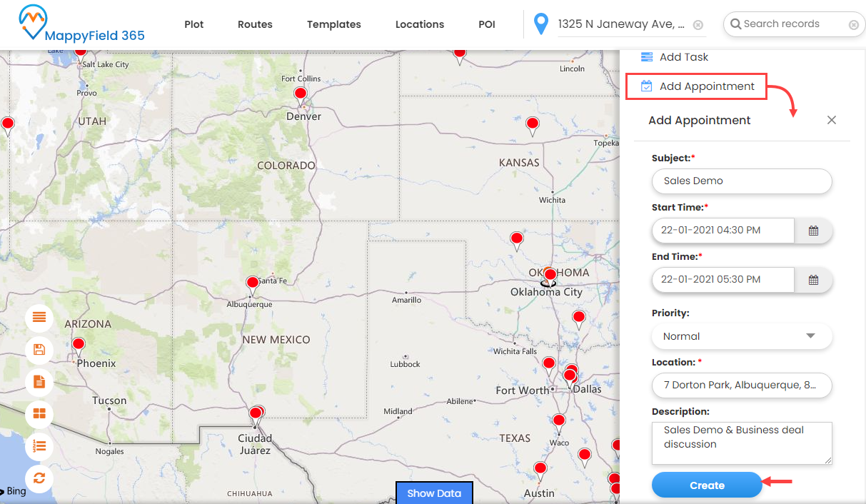Clear the current location address field
Image resolution: width=866 pixels, height=504 pixels.
pyautogui.click(x=698, y=25)
